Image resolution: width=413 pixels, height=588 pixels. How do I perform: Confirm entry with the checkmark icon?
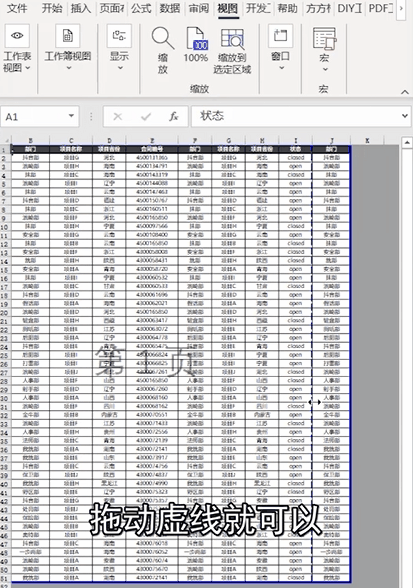pos(146,117)
